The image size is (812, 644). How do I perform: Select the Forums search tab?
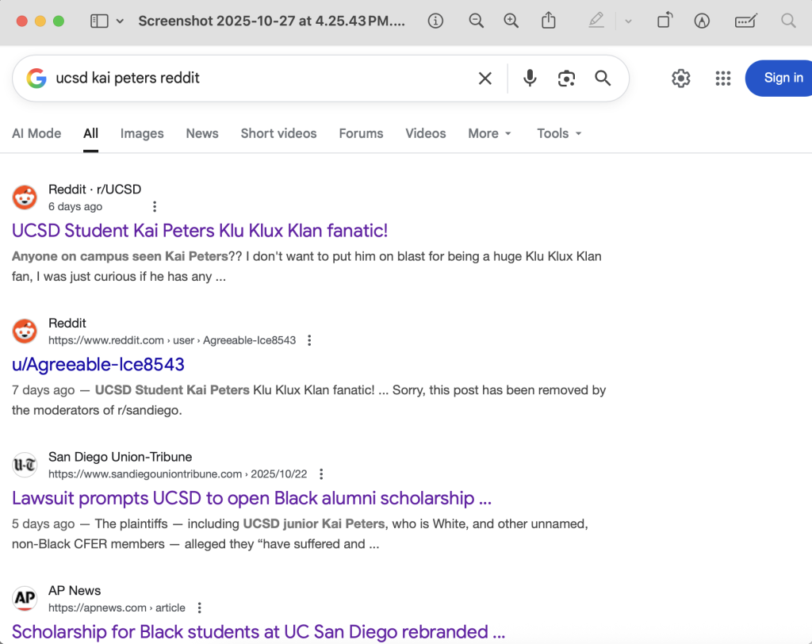click(361, 133)
